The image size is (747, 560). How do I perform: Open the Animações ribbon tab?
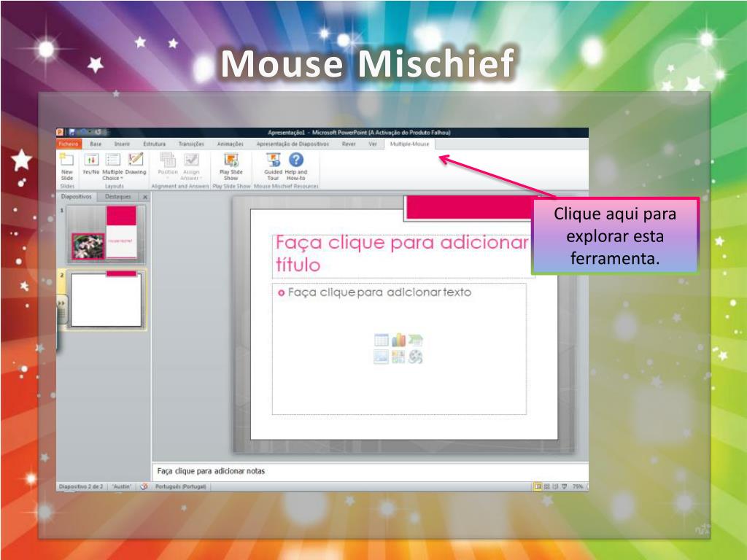coord(230,144)
